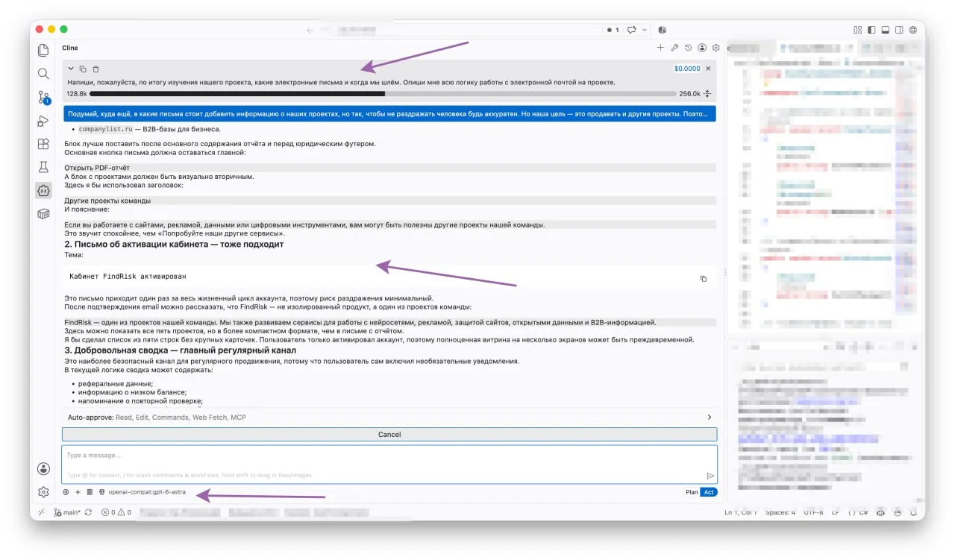Viewport: 955px width, 560px height.
Task: Switch to Act mode
Action: [709, 492]
